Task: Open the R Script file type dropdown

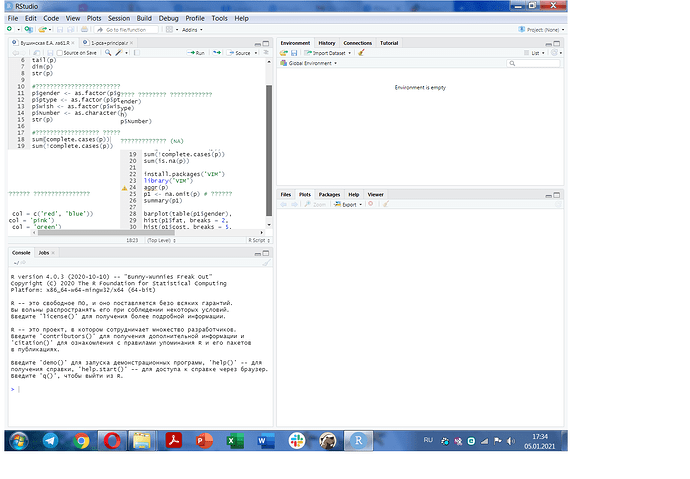Action: click(x=259, y=240)
